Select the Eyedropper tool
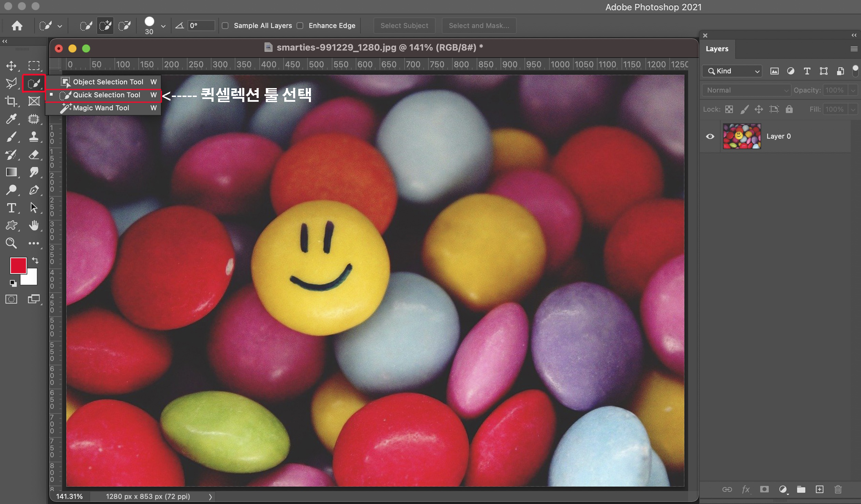The image size is (861, 504). click(11, 119)
